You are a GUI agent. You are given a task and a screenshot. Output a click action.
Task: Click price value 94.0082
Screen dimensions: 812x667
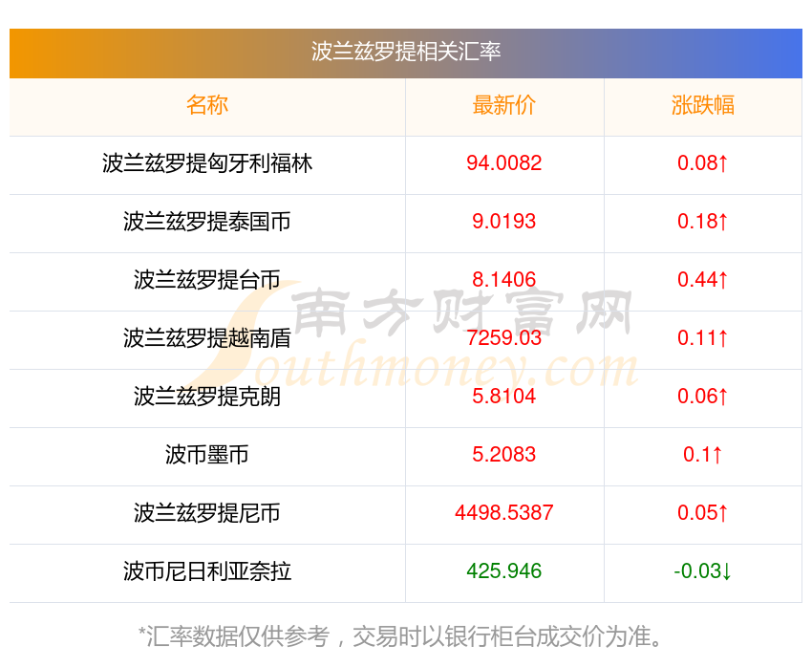coord(503,163)
